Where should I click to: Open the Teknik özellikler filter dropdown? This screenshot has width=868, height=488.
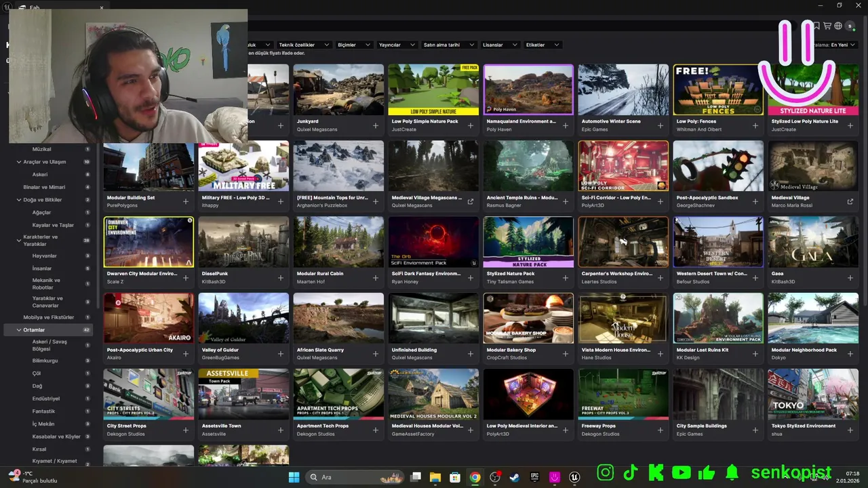point(304,45)
